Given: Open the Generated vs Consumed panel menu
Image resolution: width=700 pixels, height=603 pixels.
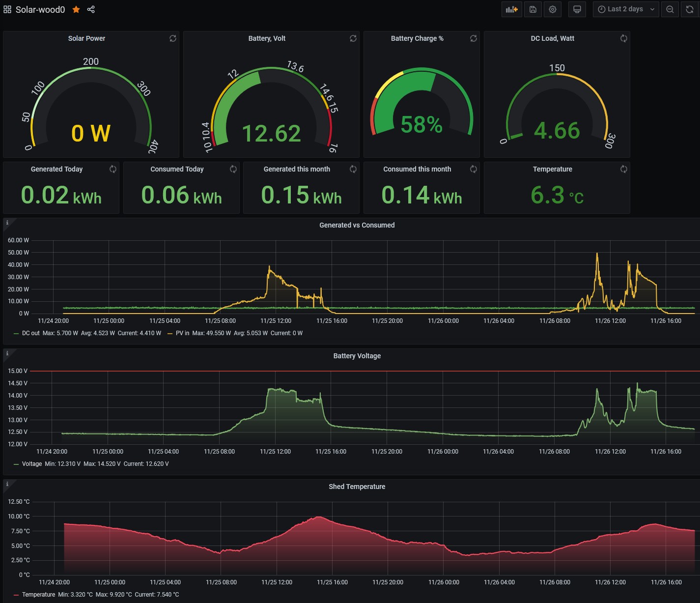Looking at the screenshot, I should [x=357, y=225].
